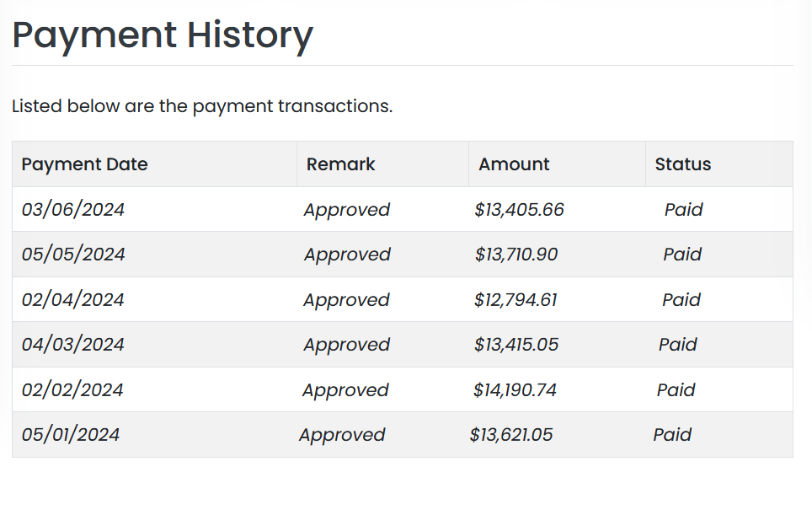Screen dimensions: 812x515
Task: Select the Status column header
Action: click(683, 164)
